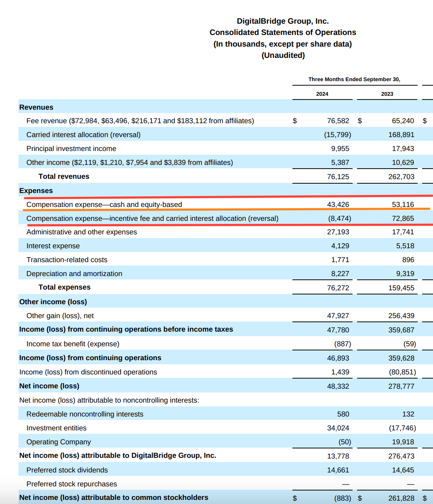
Task: Select the 262,703 total revenues value
Action: 401,177
